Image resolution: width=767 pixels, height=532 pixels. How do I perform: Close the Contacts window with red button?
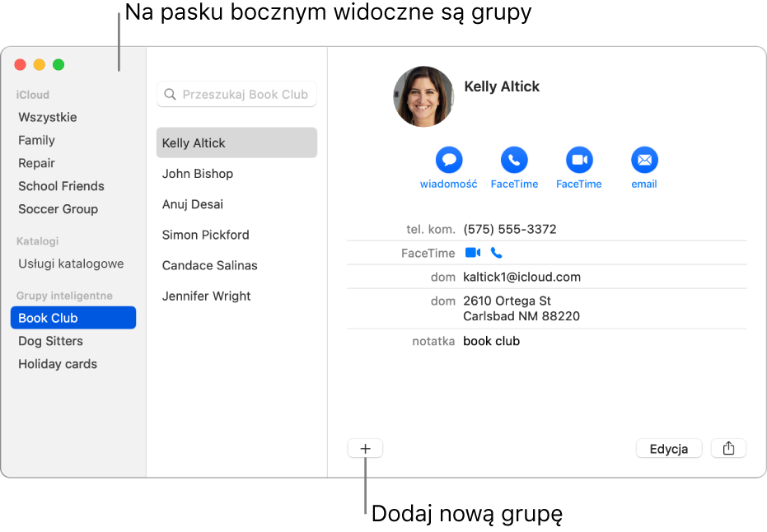[x=20, y=64]
